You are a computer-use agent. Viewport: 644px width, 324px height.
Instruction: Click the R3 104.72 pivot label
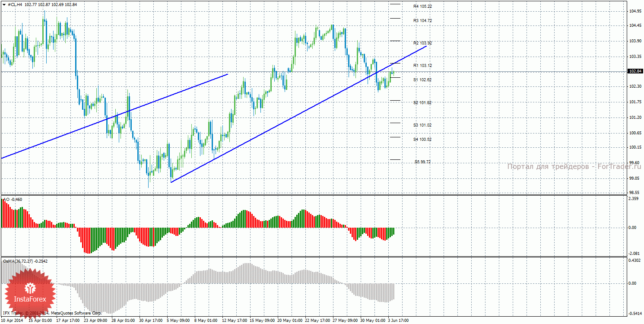point(422,21)
